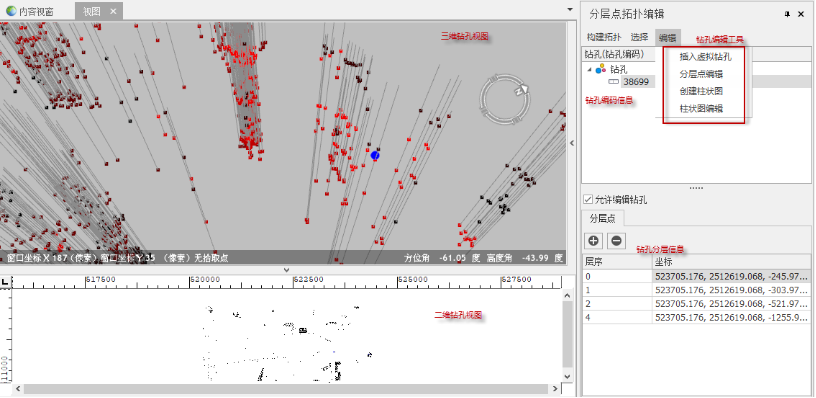Switch to the 内容视窗 tab
Viewport: 816px width, 398px height.
(x=30, y=11)
